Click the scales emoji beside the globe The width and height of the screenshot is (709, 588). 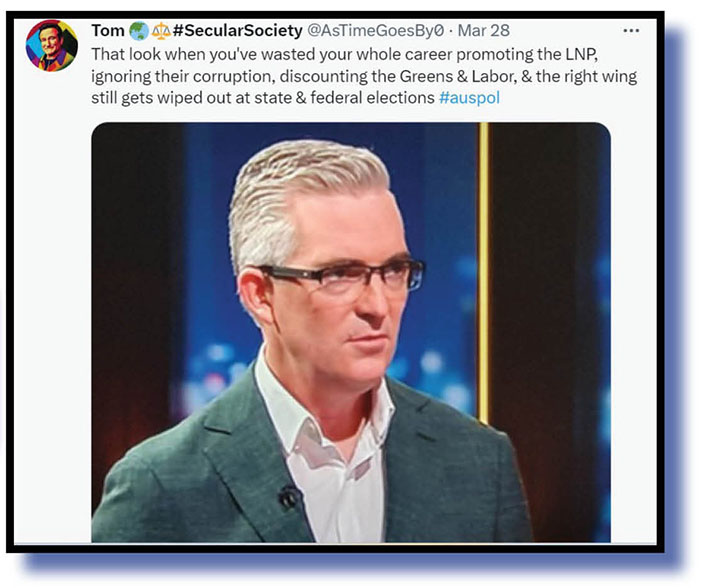point(161,31)
